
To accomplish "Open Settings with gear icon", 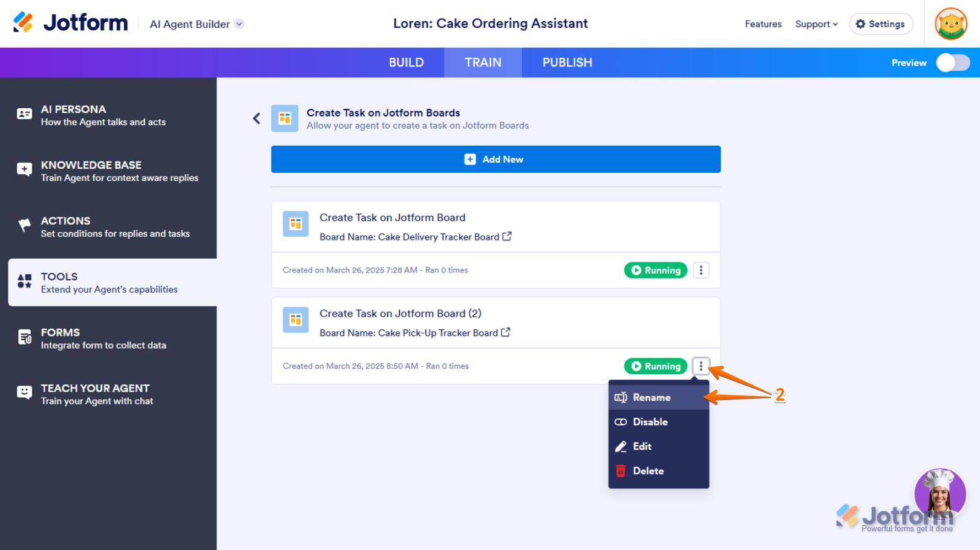I will click(881, 24).
